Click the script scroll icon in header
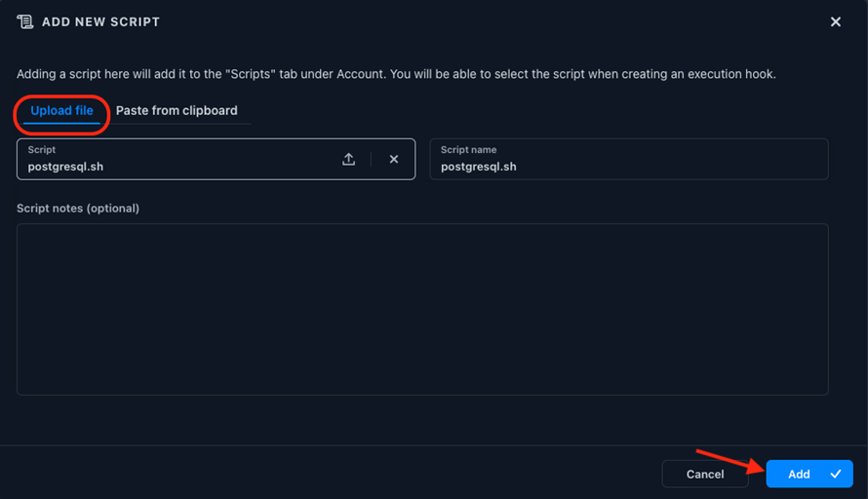This screenshot has height=499, width=868. click(x=25, y=21)
